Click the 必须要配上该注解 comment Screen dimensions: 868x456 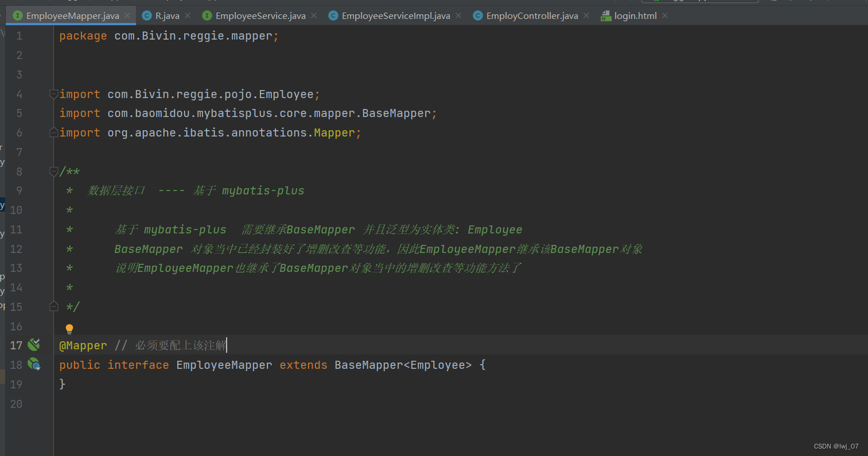[181, 345]
